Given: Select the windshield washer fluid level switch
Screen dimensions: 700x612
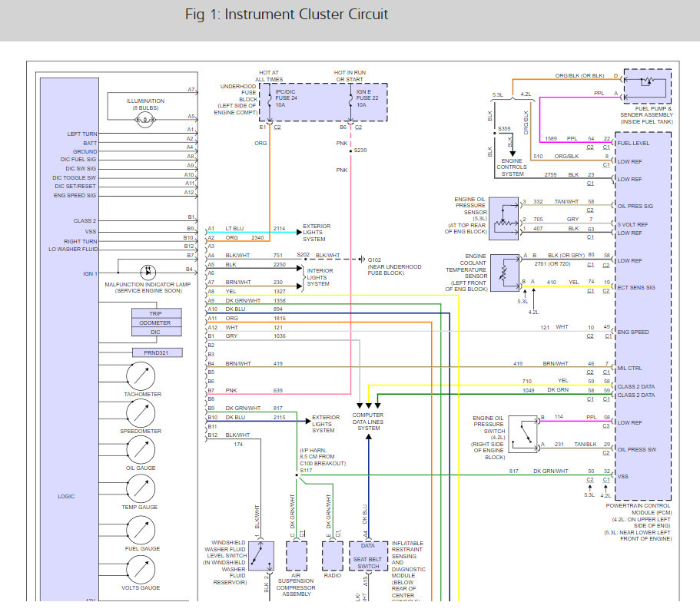Looking at the screenshot, I should point(261,556).
